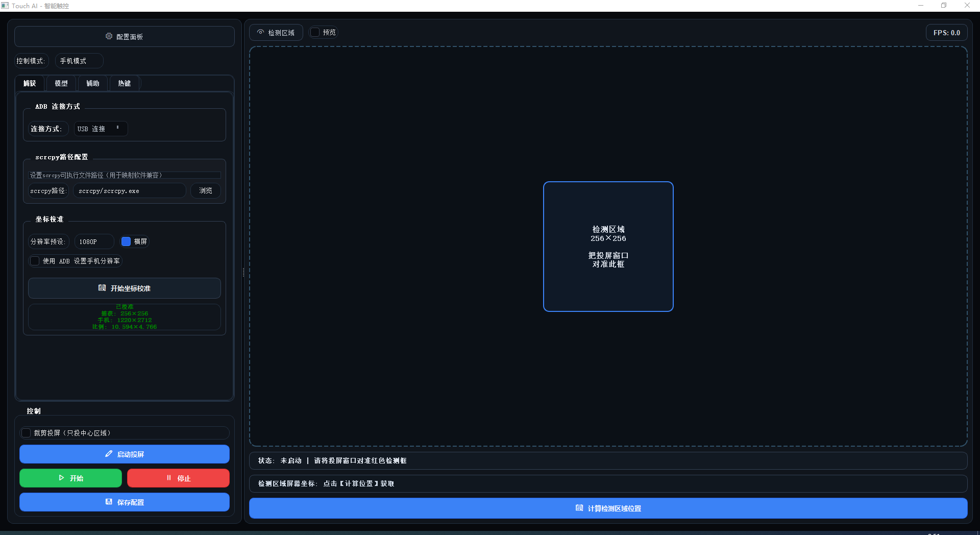Open the 控制模式 dropdown showing 手机模式
The image size is (980, 535).
(x=79, y=61)
